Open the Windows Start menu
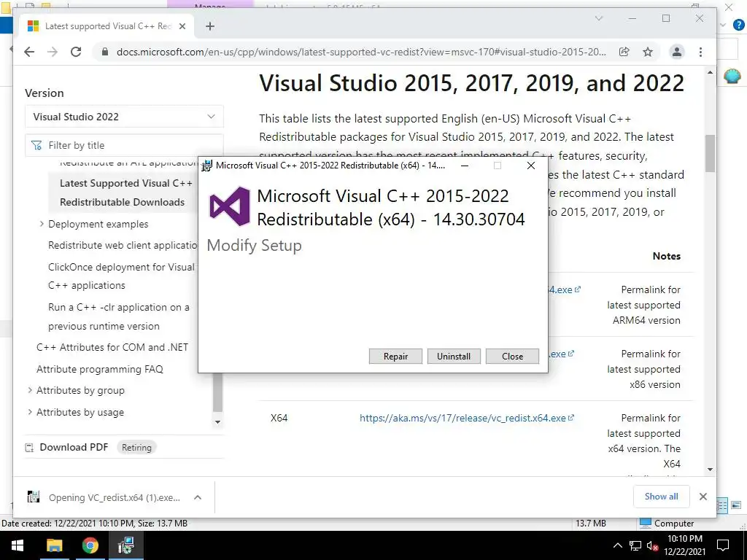This screenshot has height=560, width=747. pos(18,545)
